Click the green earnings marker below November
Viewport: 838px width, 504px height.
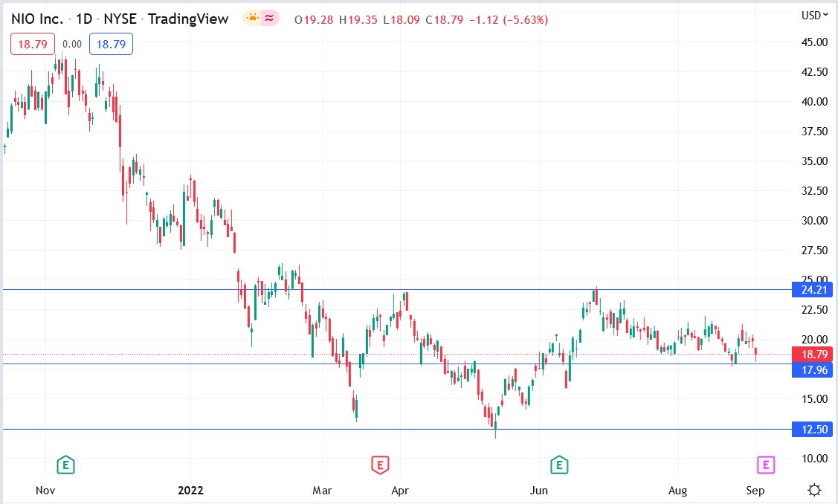(x=65, y=465)
